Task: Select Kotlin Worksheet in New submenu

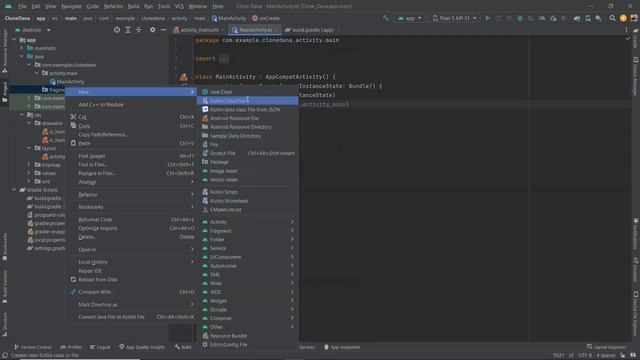Action: [x=248, y=201]
